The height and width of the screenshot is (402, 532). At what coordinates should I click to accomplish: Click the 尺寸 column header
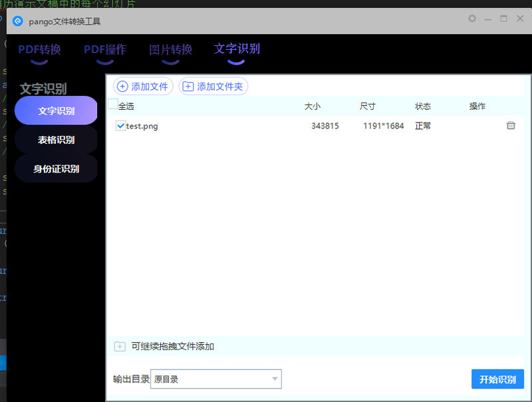(x=368, y=106)
